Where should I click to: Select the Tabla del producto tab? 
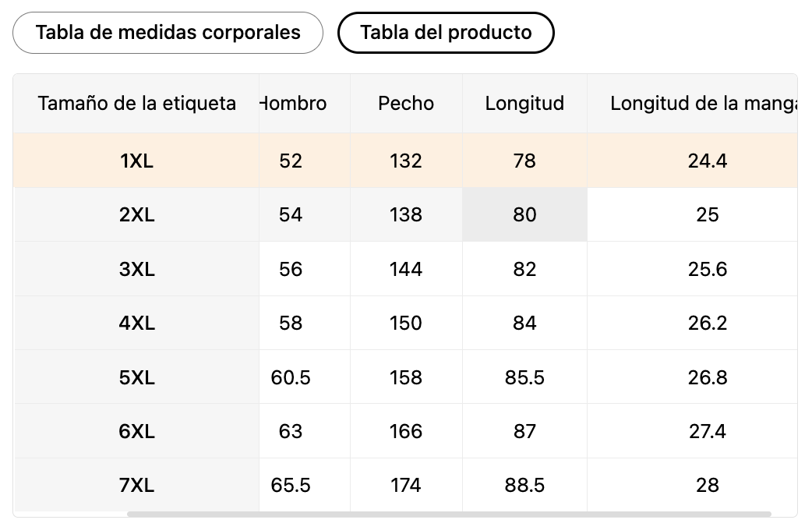[446, 33]
